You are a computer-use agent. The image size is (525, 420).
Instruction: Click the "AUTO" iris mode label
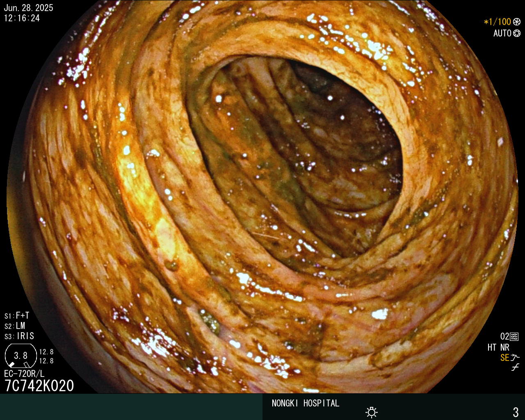502,33
